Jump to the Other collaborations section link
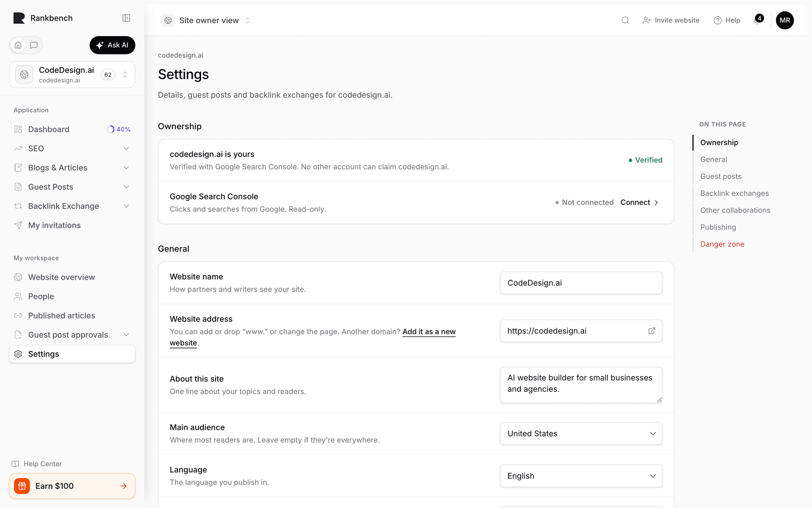 735,211
